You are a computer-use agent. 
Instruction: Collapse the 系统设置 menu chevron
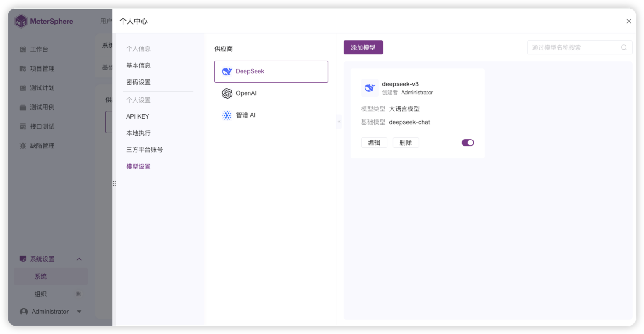pyautogui.click(x=79, y=259)
